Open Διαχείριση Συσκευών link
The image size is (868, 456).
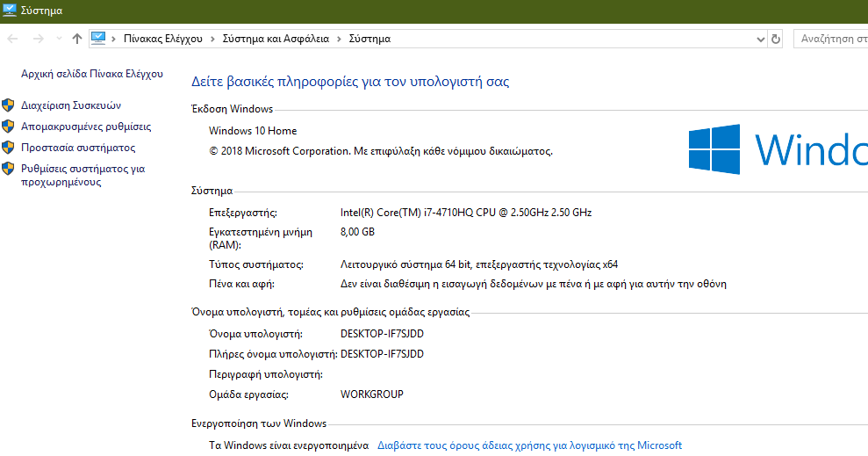click(x=71, y=105)
